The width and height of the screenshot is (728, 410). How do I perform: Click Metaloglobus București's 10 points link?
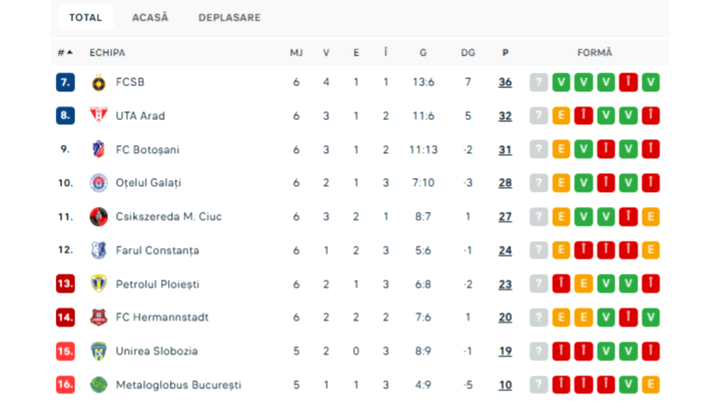click(505, 385)
